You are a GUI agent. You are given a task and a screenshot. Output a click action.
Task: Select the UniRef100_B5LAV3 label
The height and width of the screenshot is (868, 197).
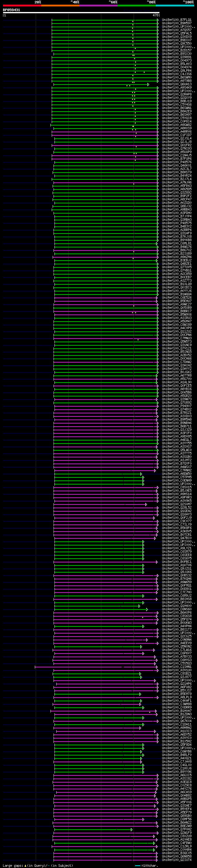tap(176, 64)
